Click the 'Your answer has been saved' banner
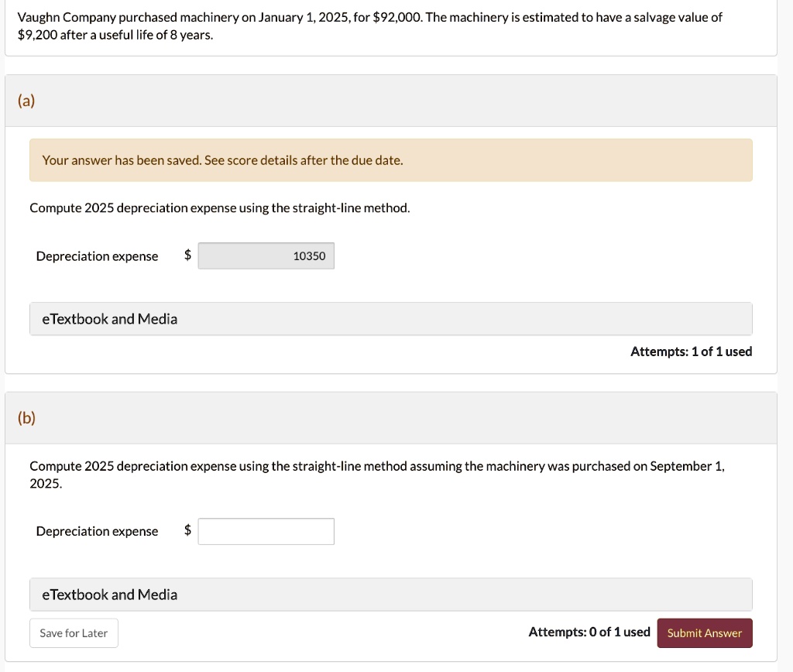The width and height of the screenshot is (793, 672). (222, 160)
